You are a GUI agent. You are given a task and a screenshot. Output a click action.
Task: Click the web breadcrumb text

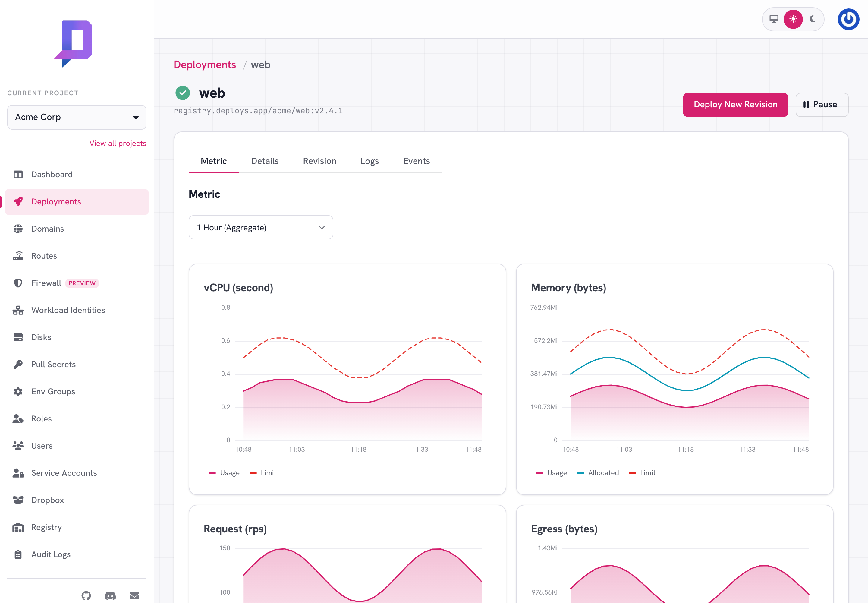point(261,65)
